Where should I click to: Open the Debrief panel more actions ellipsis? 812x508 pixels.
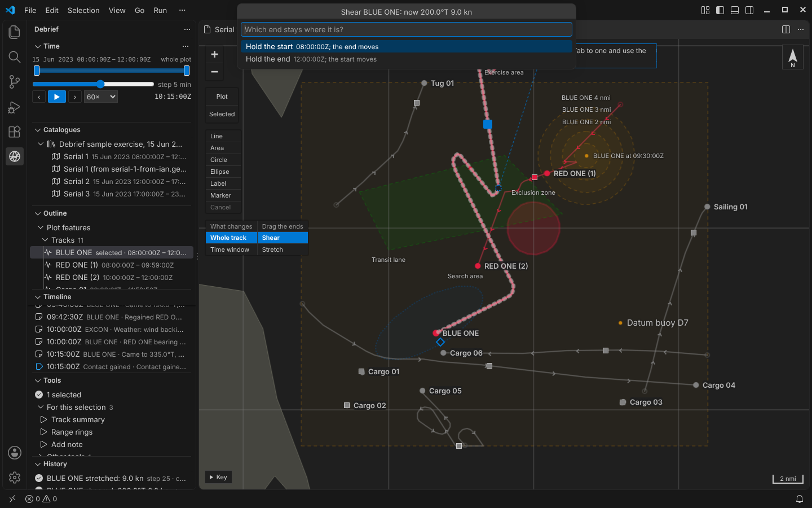pos(187,29)
